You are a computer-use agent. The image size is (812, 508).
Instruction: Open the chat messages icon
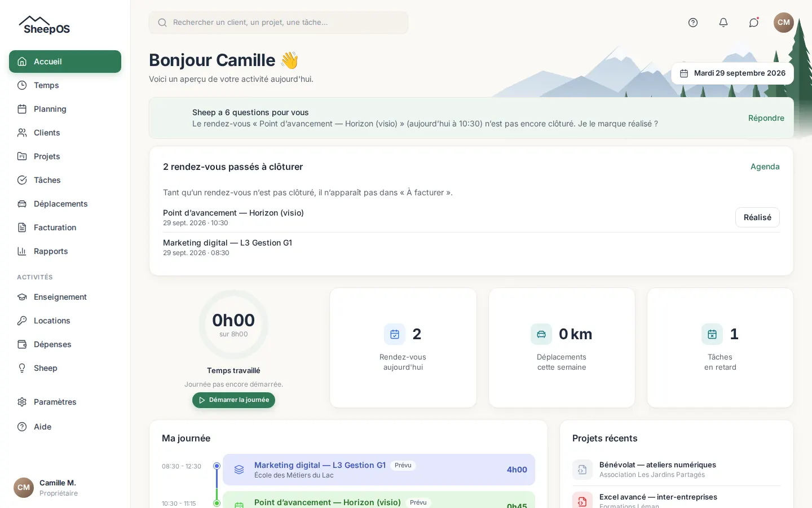(754, 23)
